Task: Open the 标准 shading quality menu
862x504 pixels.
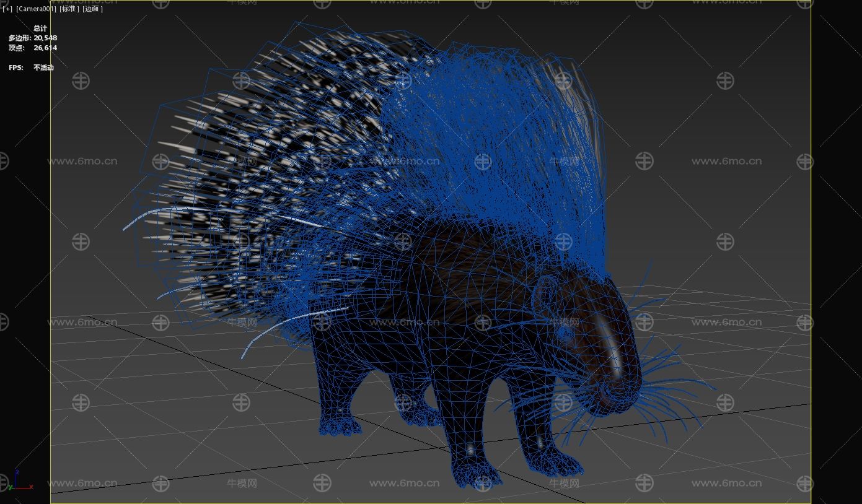Action: click(x=69, y=9)
